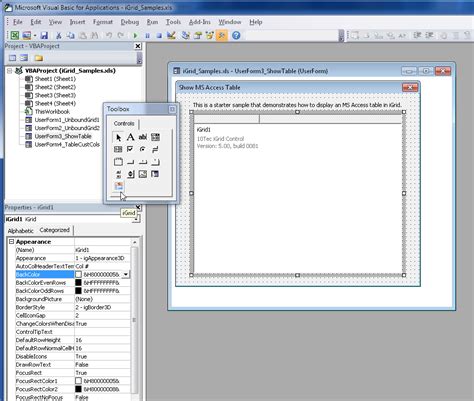Select the Controls tab in the Toolbox
Viewport: 474px width, 401px height.
click(x=124, y=124)
